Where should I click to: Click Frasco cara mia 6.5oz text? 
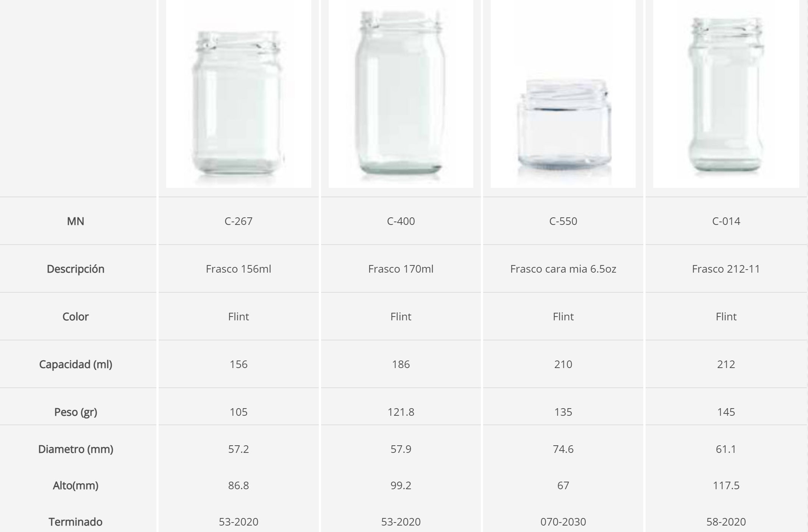click(563, 269)
